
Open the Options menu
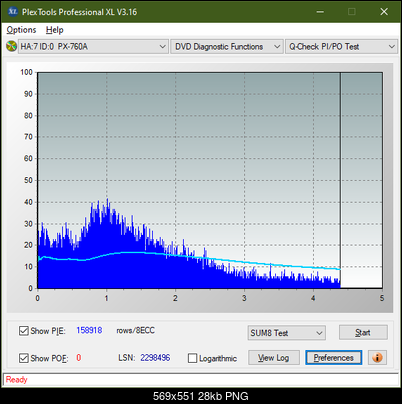tap(21, 30)
